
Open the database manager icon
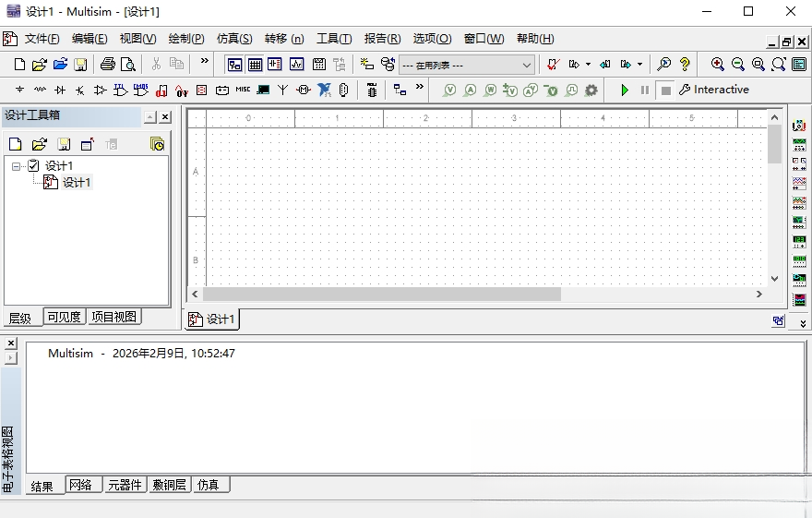click(388, 65)
